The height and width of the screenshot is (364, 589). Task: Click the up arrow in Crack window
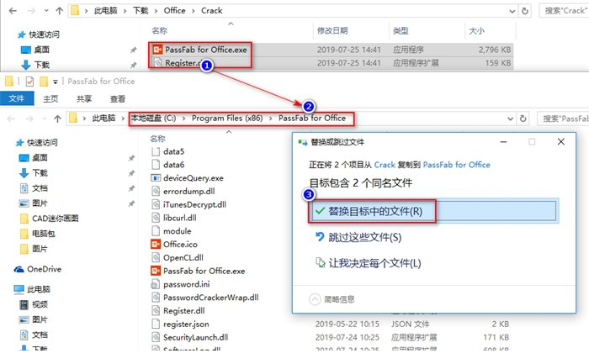[60, 10]
